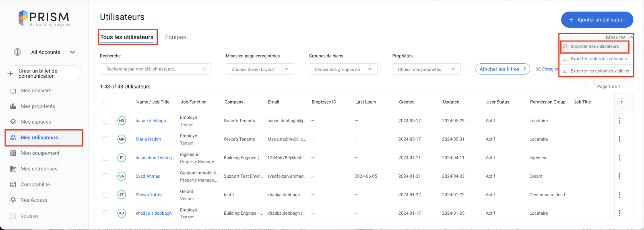
Task: Choose Exporter toutes les colonnes menu item
Action: click(598, 59)
